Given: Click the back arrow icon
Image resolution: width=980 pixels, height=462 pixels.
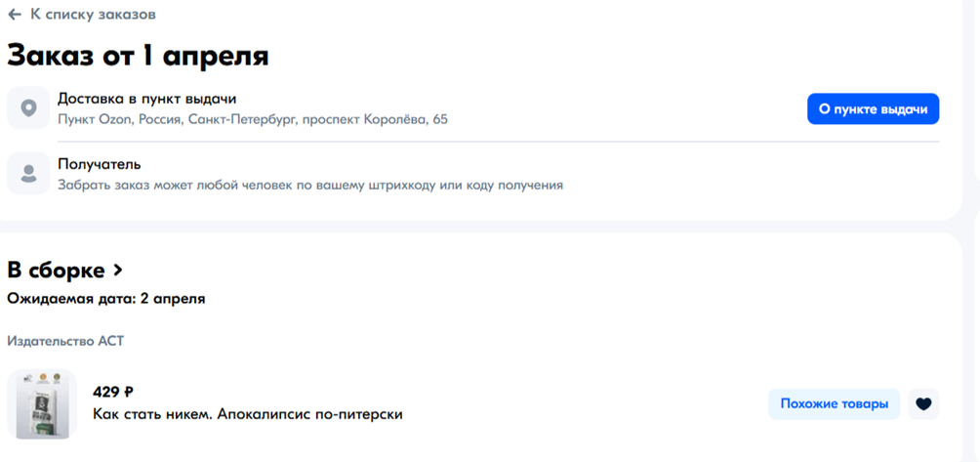Looking at the screenshot, I should tap(15, 15).
